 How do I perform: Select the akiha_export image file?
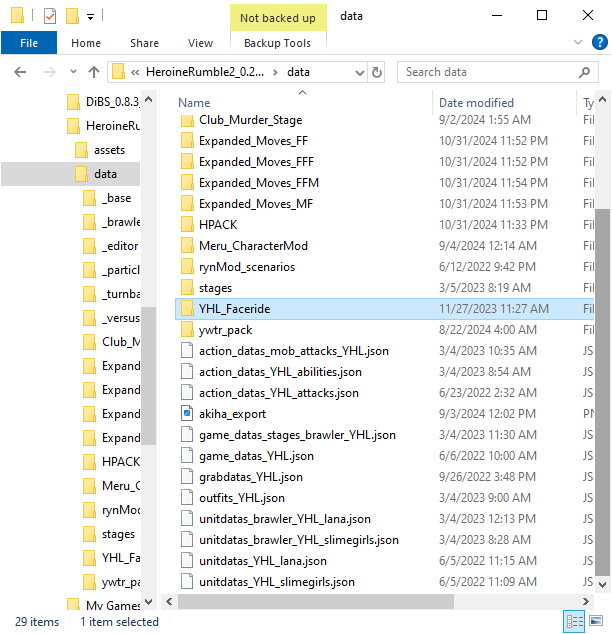tap(232, 414)
